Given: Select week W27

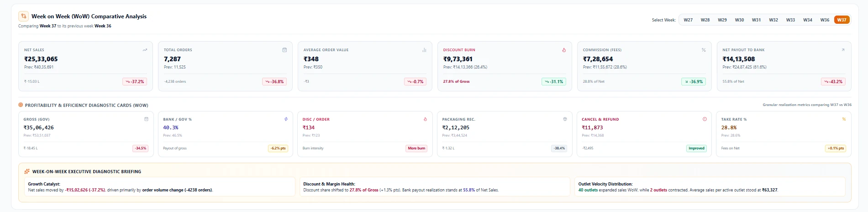Looking at the screenshot, I should [688, 20].
